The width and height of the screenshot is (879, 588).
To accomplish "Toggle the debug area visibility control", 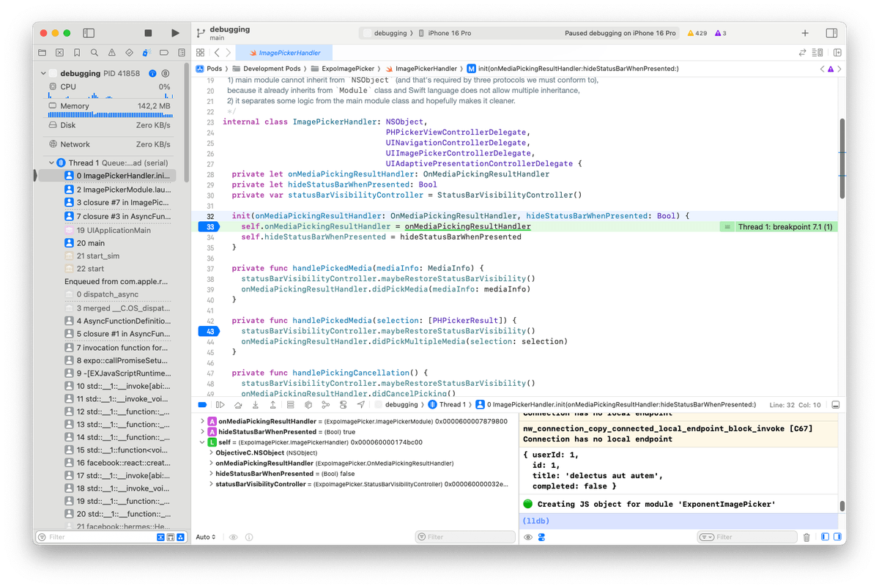I will (x=834, y=404).
